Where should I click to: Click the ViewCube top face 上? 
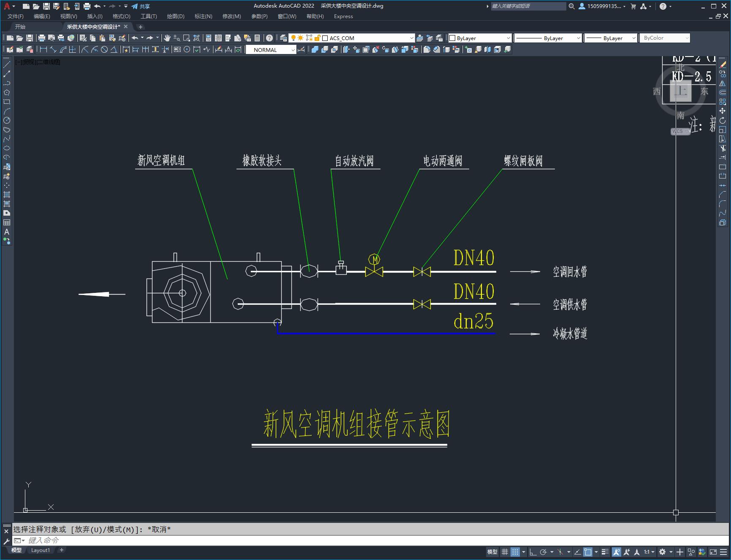[681, 91]
